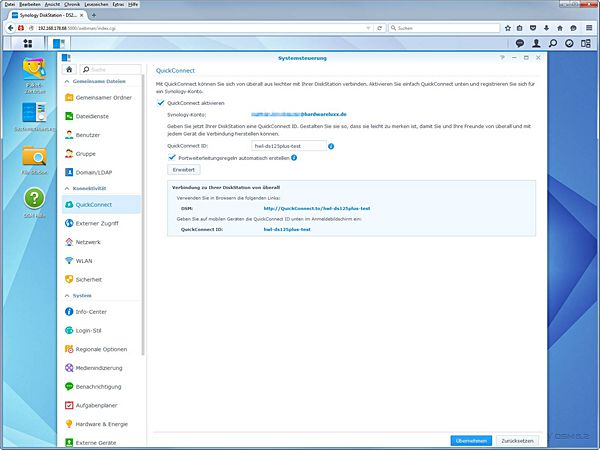The height and width of the screenshot is (450, 600).
Task: Open DSM notifications speech bubble icon
Action: pyautogui.click(x=520, y=43)
